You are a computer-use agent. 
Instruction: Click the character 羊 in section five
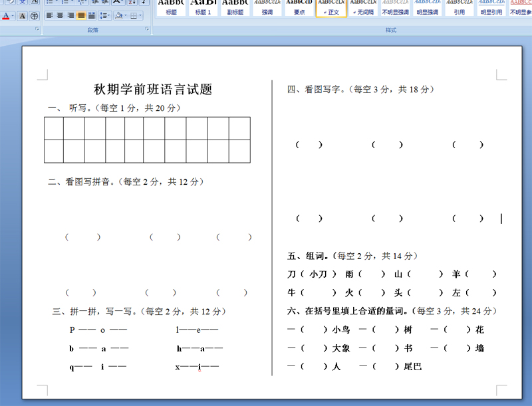click(x=456, y=274)
